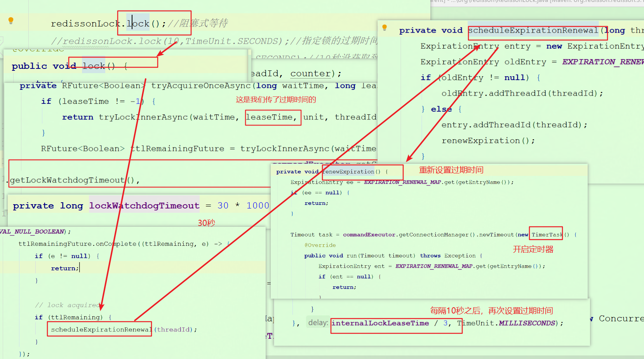Viewport: 644px width, 359px height.
Task: Click the lightbulb icon beside redissonLock.lock()
Action: pos(11,21)
